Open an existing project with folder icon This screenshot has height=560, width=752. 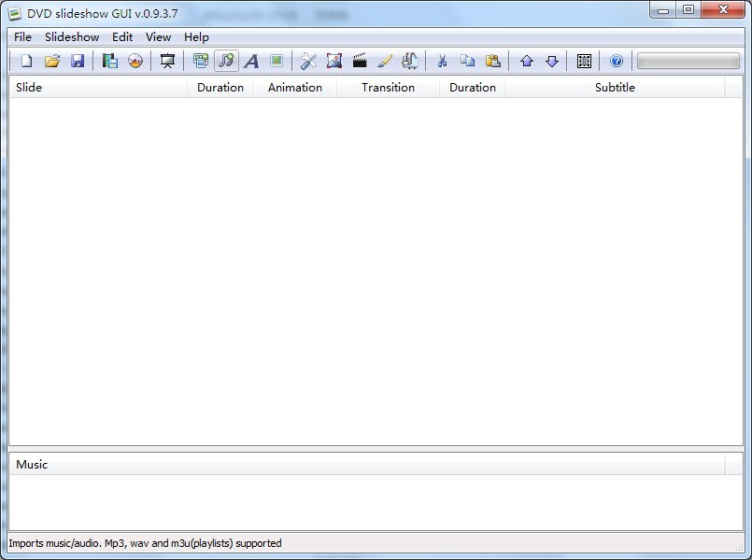point(52,61)
